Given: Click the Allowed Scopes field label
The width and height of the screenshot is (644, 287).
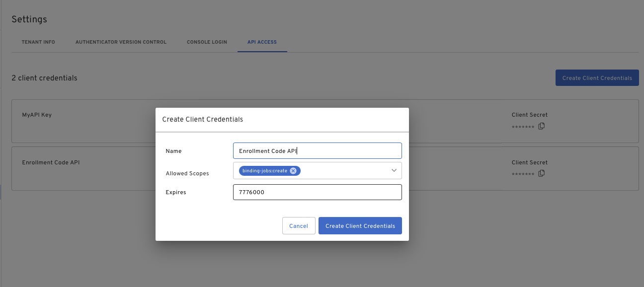Looking at the screenshot, I should tap(187, 173).
